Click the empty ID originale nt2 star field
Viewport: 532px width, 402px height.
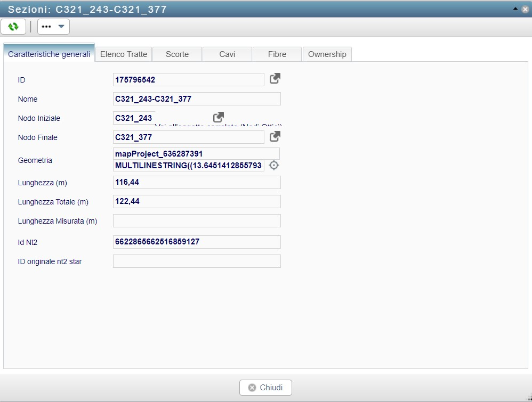197,261
